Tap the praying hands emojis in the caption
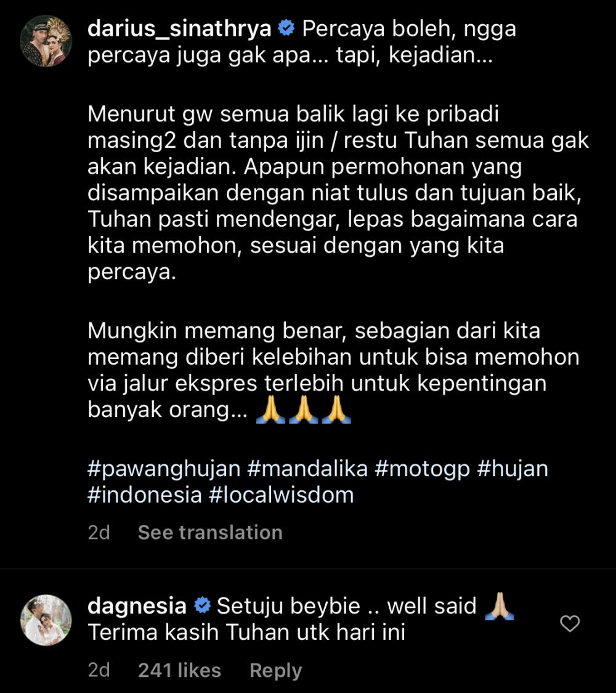The image size is (616, 693). click(304, 410)
